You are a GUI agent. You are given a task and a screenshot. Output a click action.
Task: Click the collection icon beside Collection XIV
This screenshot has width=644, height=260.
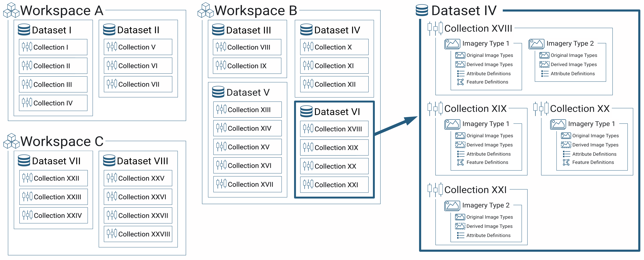(222, 128)
